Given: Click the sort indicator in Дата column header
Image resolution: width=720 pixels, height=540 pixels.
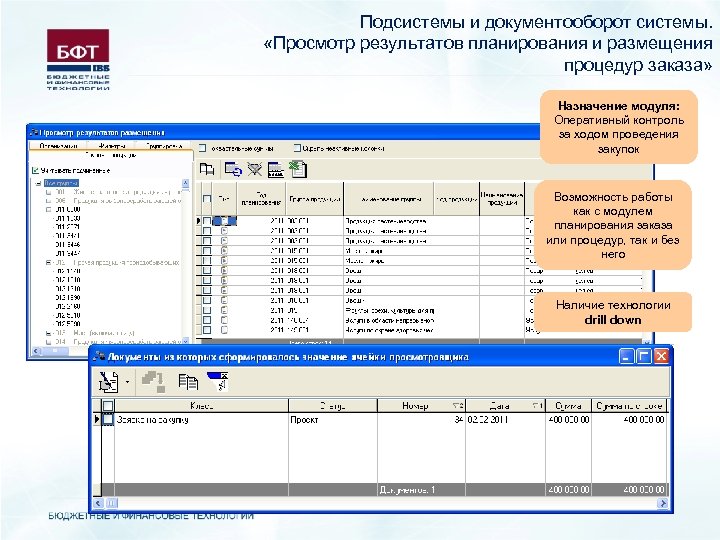Looking at the screenshot, I should [x=537, y=406].
